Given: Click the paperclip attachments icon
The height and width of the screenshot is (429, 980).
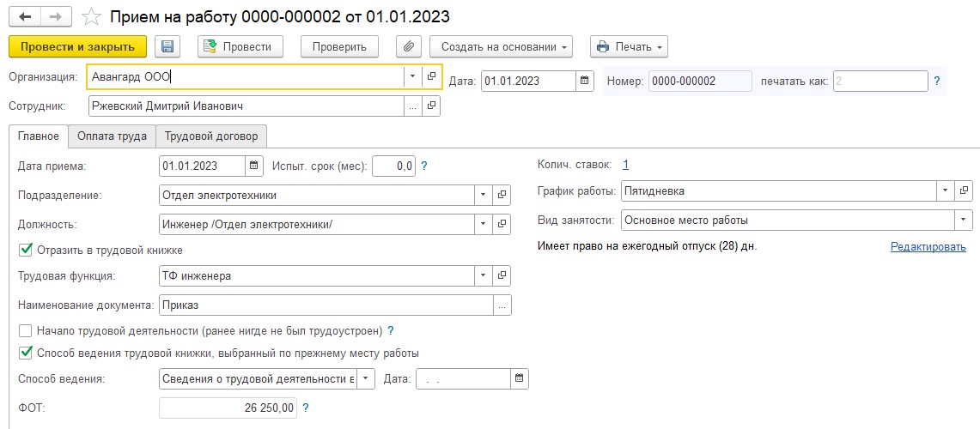Looking at the screenshot, I should coord(408,46).
